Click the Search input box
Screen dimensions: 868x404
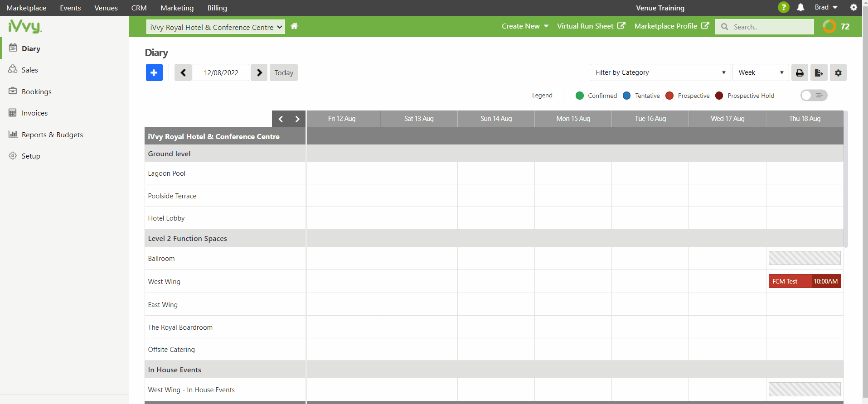click(764, 27)
